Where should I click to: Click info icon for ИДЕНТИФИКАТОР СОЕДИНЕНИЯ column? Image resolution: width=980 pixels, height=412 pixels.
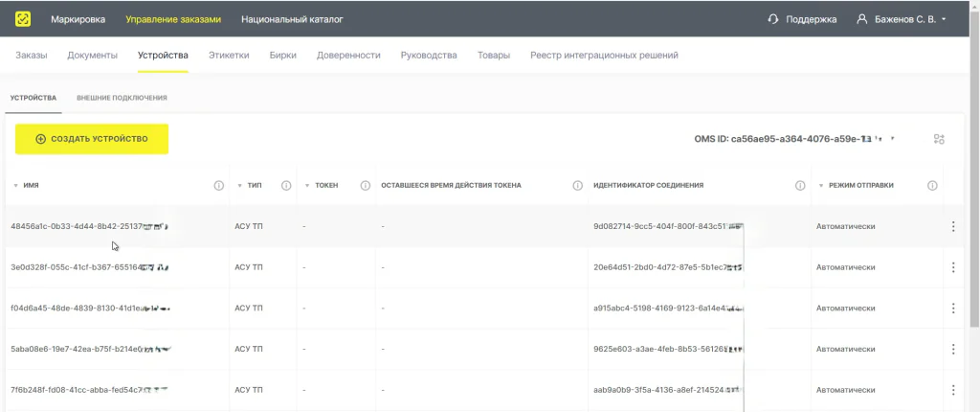800,186
